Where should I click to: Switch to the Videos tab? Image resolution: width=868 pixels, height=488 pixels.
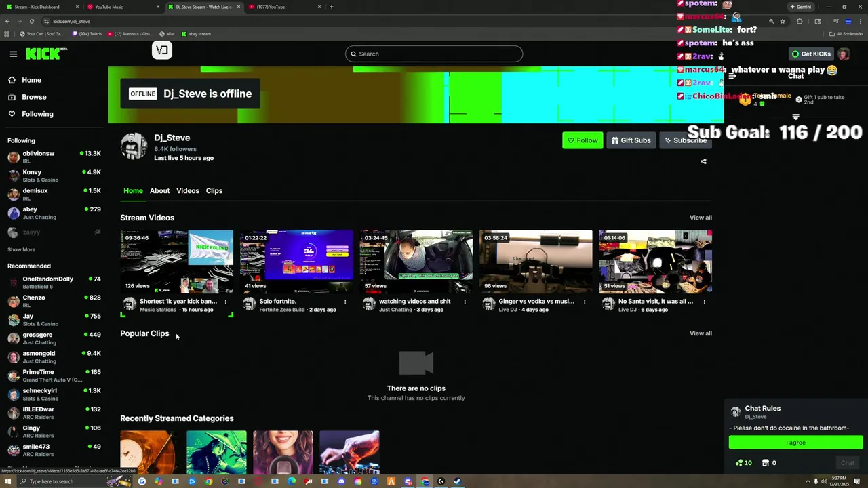188,191
